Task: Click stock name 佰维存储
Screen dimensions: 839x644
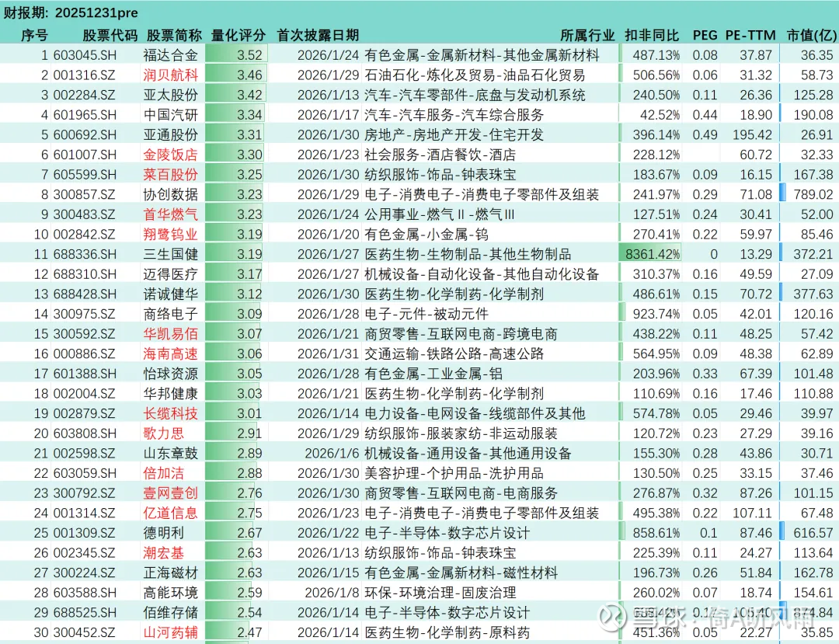Action: click(171, 612)
